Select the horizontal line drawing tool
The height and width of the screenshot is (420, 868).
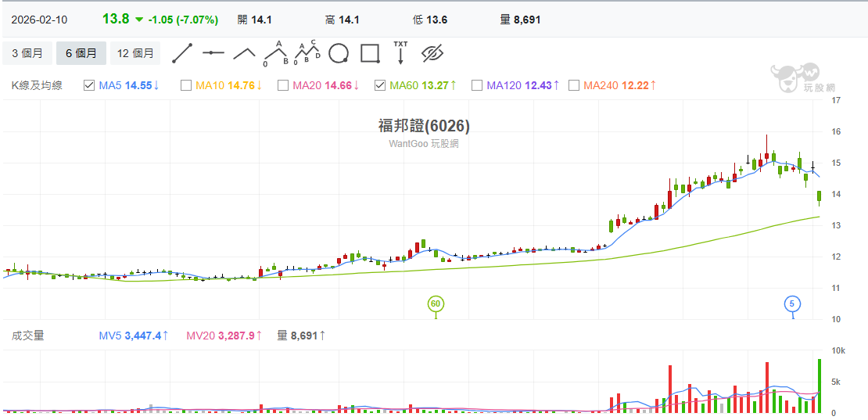(213, 53)
